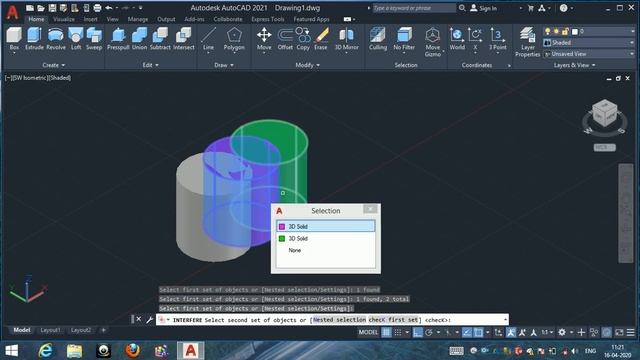This screenshot has height=360, width=640.
Task: Open the Home ribbon tab
Action: tap(36, 19)
